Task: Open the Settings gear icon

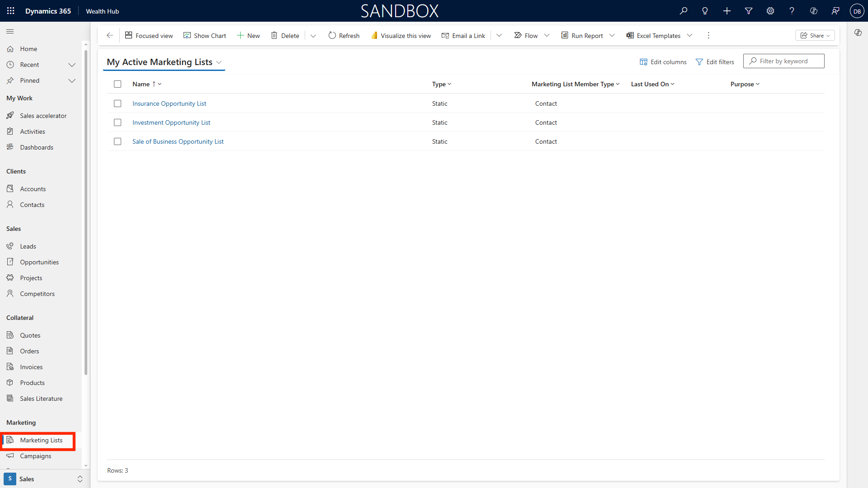Action: [770, 11]
